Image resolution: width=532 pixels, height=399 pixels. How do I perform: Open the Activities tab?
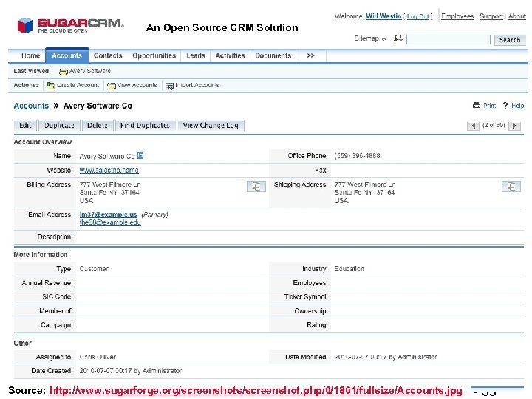[230, 55]
